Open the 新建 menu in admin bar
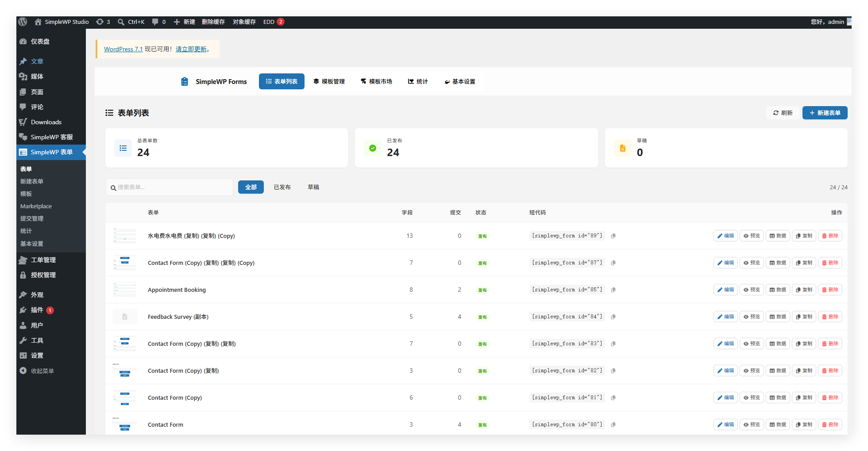 point(184,22)
